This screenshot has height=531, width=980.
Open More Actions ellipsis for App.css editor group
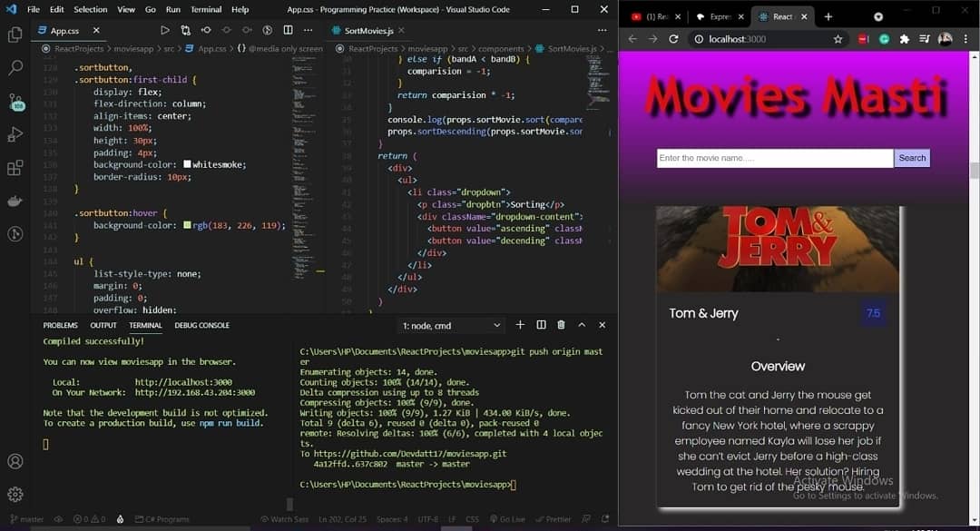point(309,30)
